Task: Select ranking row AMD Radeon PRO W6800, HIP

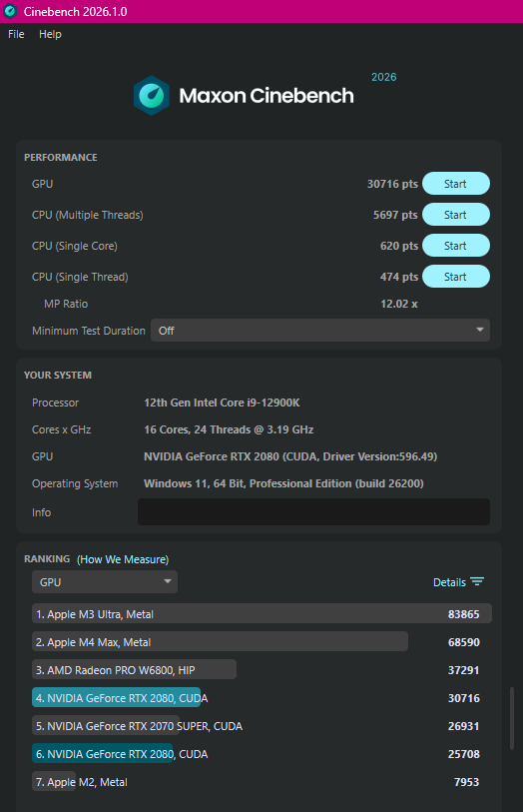Action: (261, 670)
